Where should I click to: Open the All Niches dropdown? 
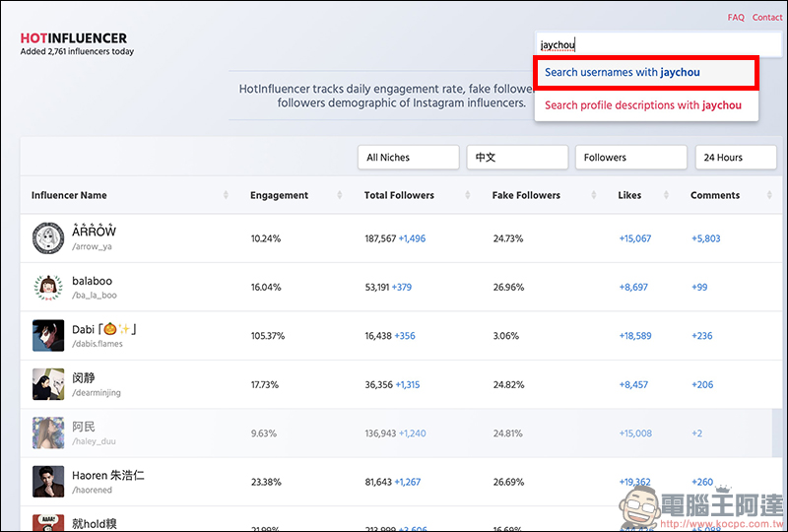408,158
